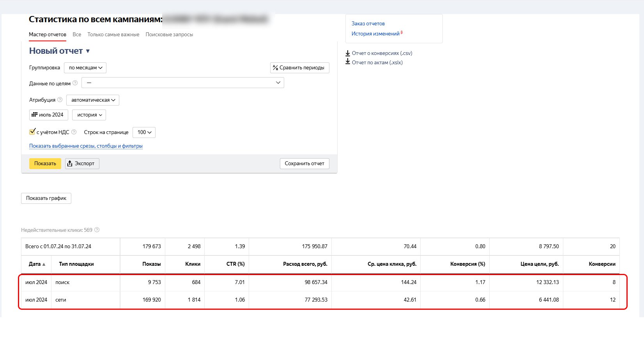The width and height of the screenshot is (644, 346).
Task: Click the help icon near Недействительные клики
Action: [97, 230]
